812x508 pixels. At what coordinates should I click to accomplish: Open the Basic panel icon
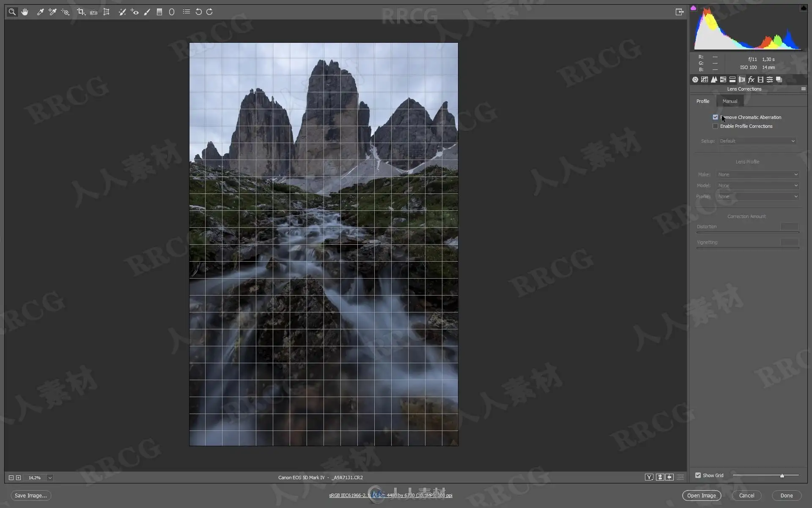(695, 80)
